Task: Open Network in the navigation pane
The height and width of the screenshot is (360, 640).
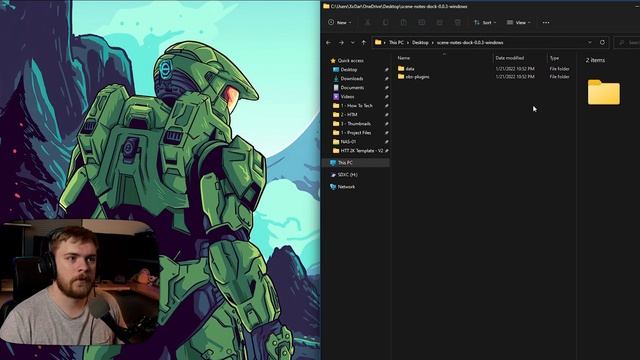Action: [342, 187]
